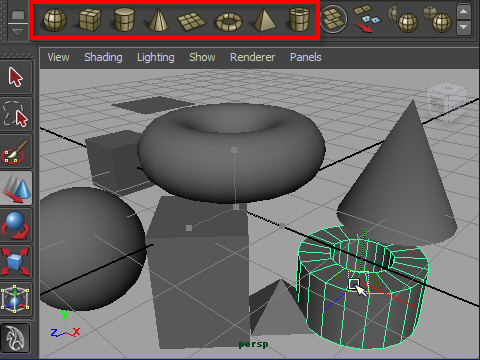Click the polygon torus shelf icon

coord(229,22)
